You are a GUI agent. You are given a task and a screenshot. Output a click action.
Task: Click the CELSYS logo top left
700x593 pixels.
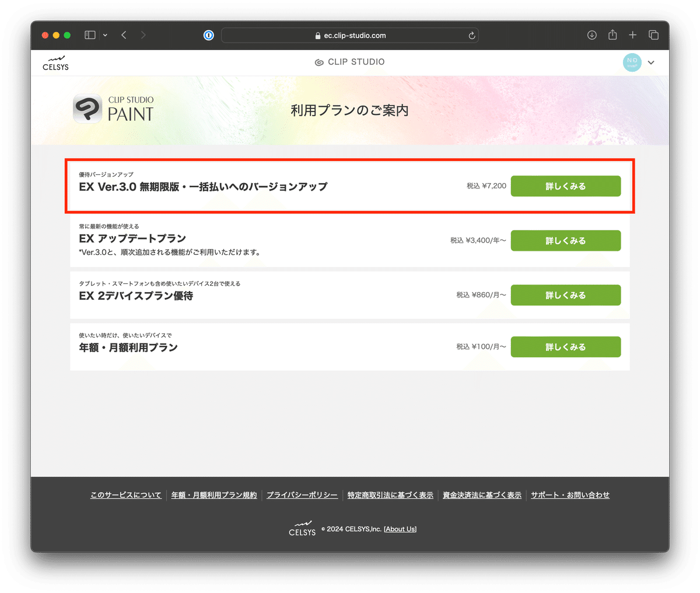pos(55,62)
